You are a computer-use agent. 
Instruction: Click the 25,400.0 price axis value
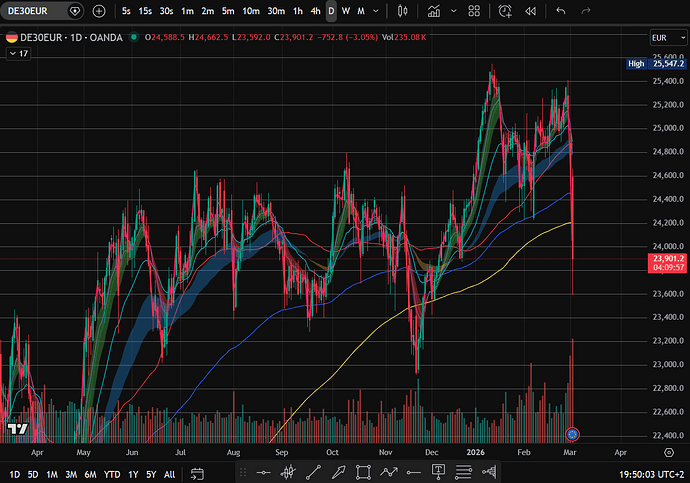(x=668, y=81)
